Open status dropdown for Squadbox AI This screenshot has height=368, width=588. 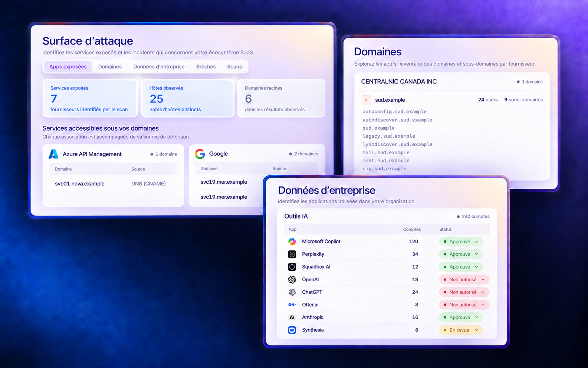click(461, 267)
